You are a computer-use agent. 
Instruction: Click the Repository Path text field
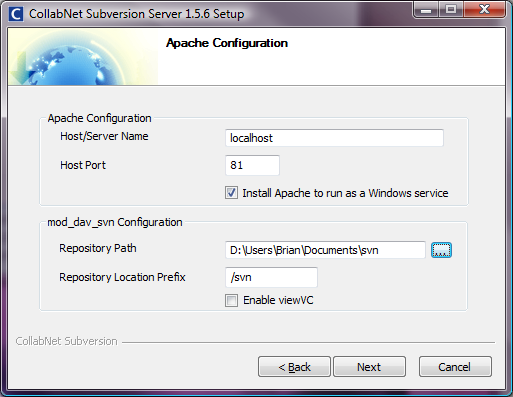click(325, 250)
